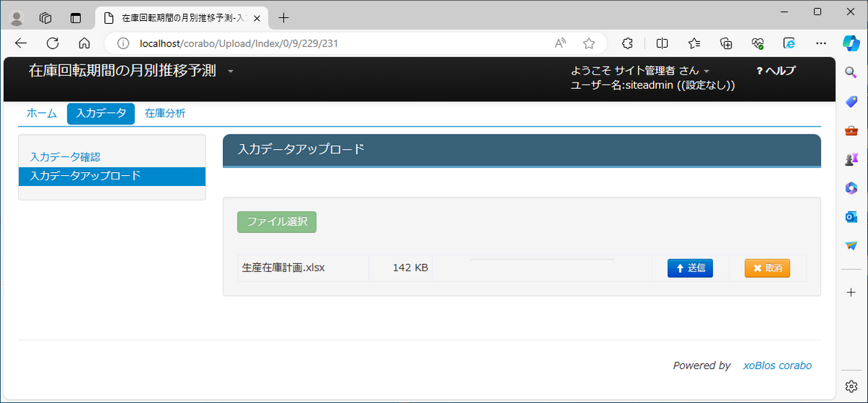View site information icon in address bar

[123, 43]
